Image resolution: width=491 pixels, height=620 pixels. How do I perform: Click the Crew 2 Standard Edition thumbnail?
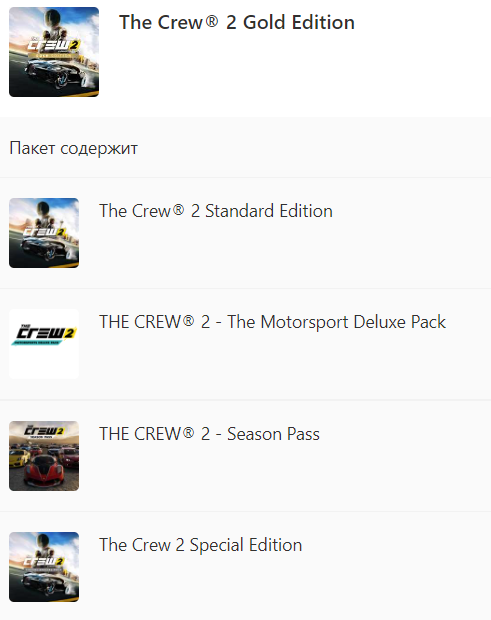(x=44, y=233)
